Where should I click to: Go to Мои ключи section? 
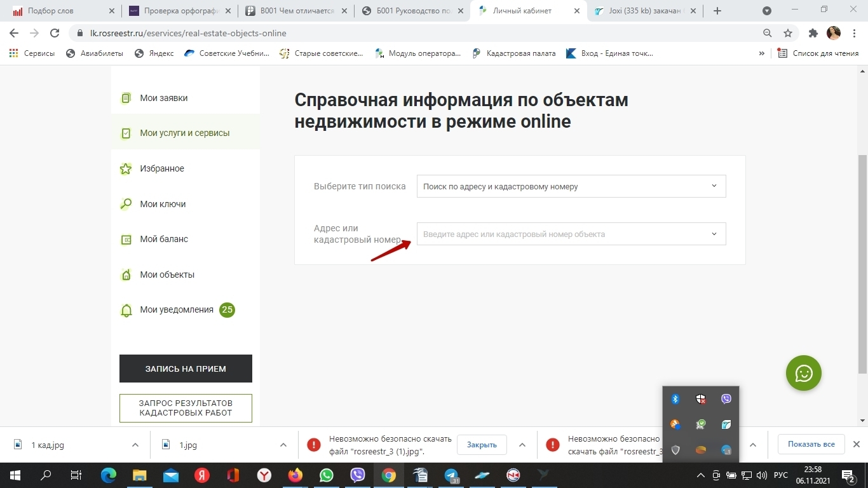(x=163, y=204)
